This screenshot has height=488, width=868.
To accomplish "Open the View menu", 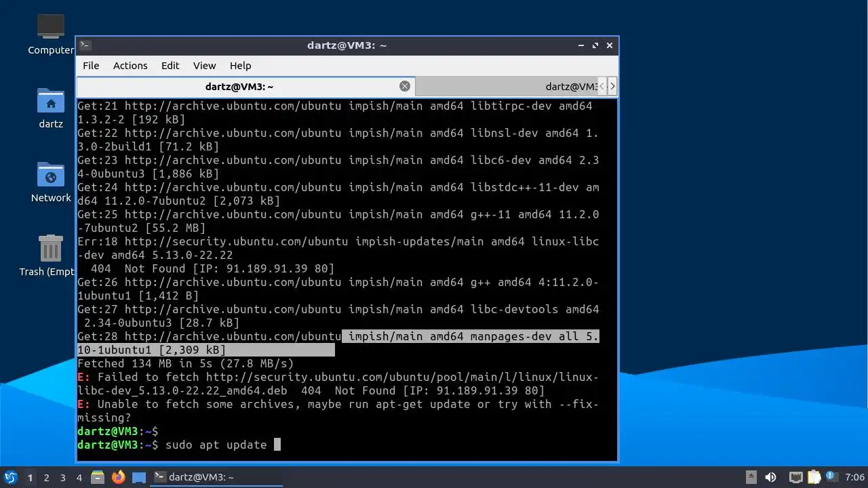I will tap(204, 66).
